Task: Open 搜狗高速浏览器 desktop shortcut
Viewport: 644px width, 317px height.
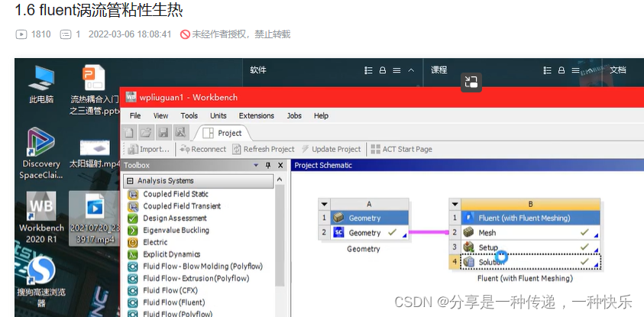Action: coord(41,282)
